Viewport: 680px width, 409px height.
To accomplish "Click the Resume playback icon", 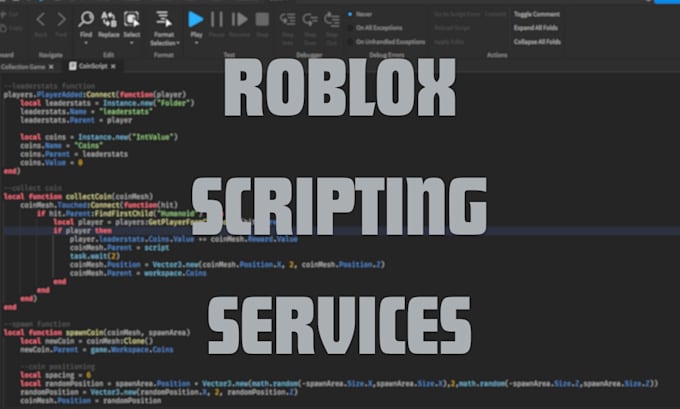I will [x=239, y=20].
